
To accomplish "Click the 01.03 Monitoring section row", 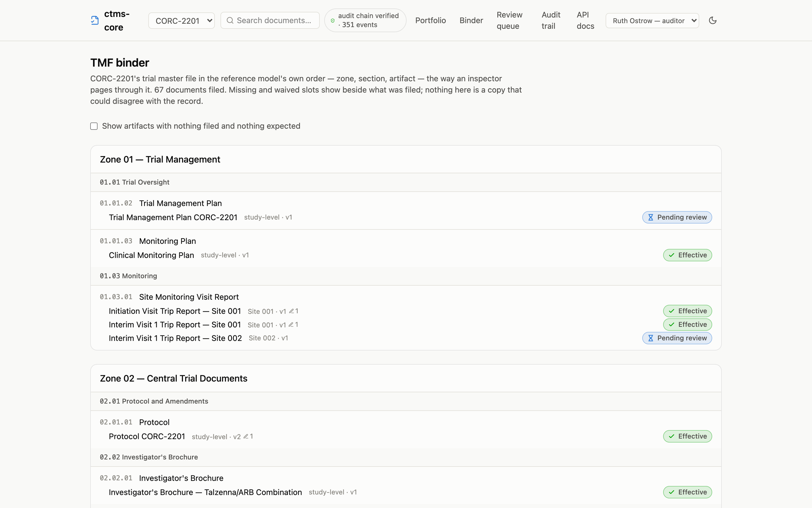I will (406, 276).
